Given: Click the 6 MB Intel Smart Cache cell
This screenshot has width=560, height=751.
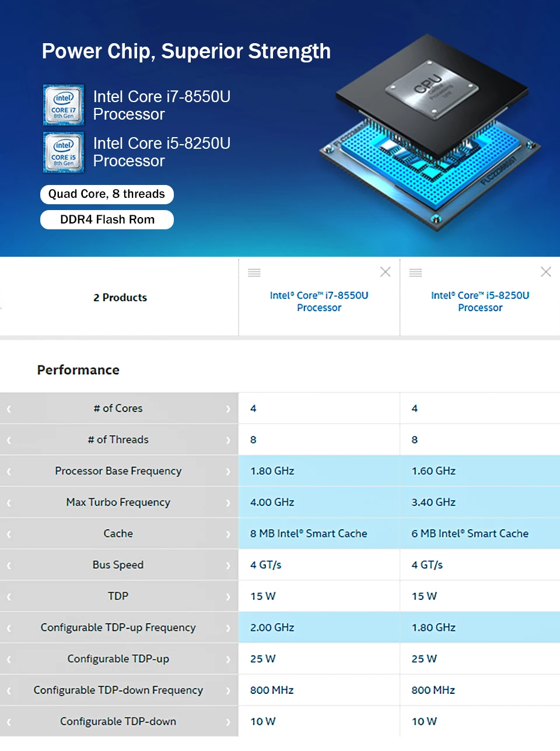Looking at the screenshot, I should tap(480, 533).
